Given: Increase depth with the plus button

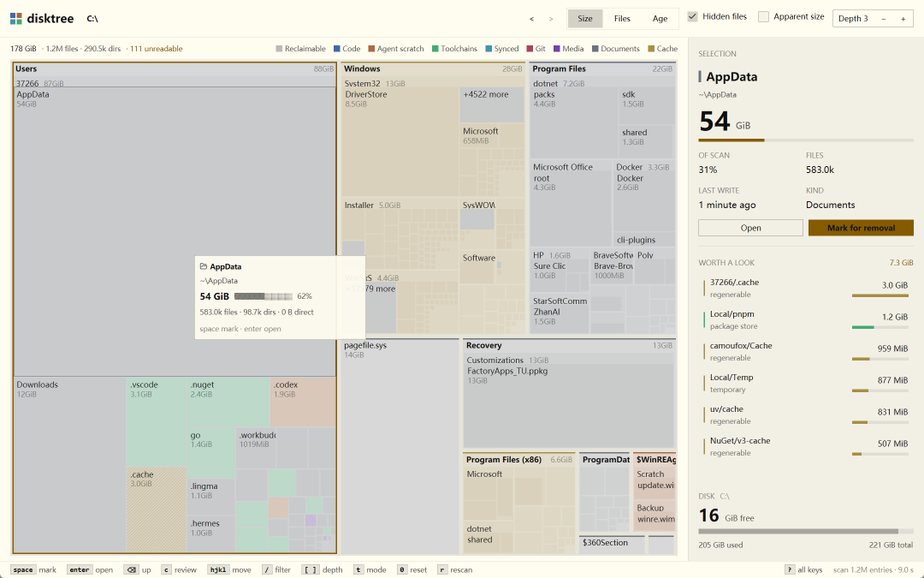Looking at the screenshot, I should [x=903, y=18].
